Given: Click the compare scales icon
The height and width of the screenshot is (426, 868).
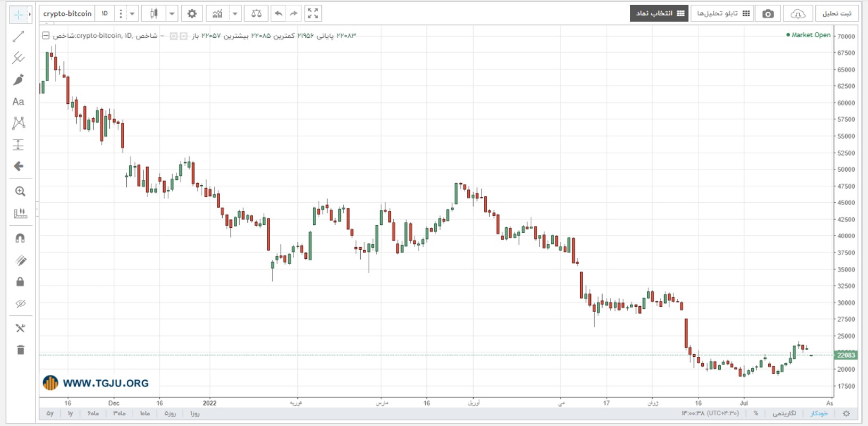Looking at the screenshot, I should pyautogui.click(x=256, y=13).
